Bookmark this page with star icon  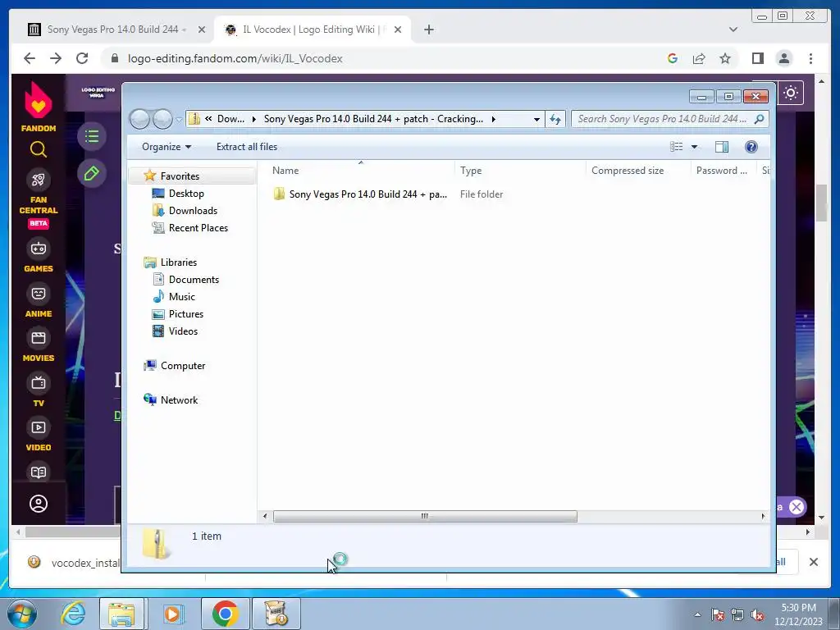(725, 58)
